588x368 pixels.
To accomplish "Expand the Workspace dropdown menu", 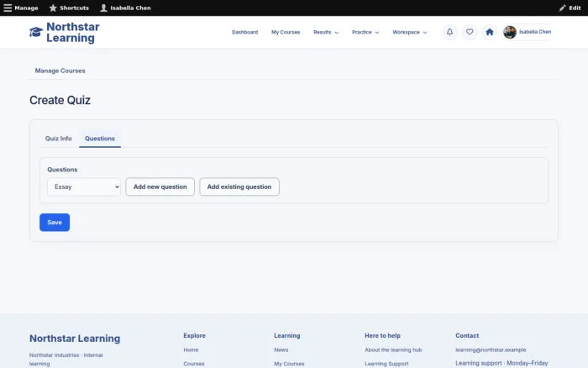I will (410, 32).
